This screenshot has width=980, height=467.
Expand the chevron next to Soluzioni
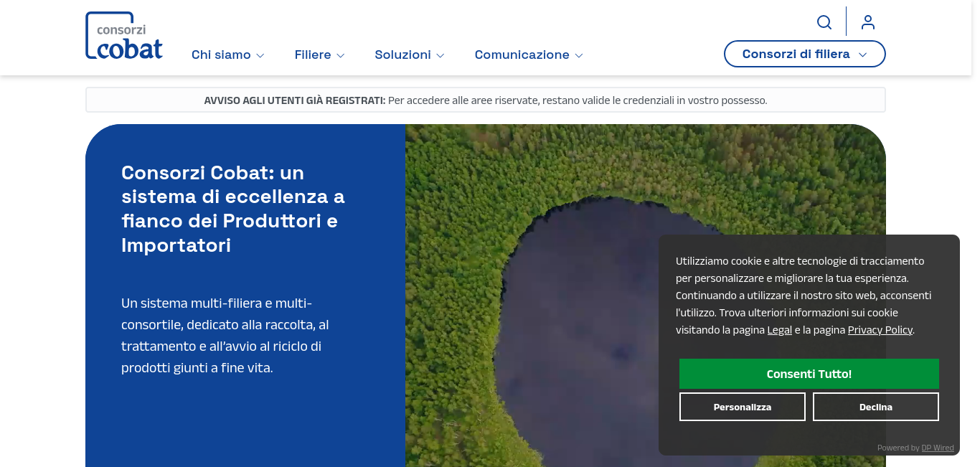tap(440, 55)
